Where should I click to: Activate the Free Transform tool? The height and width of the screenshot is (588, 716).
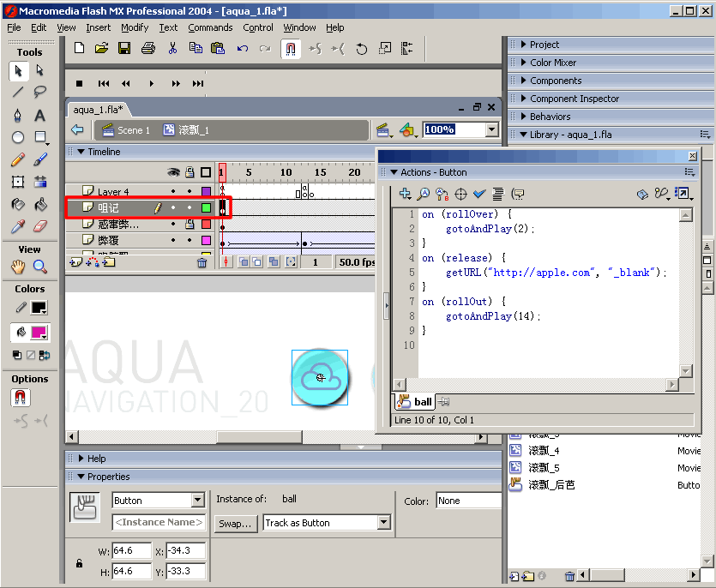tap(18, 182)
